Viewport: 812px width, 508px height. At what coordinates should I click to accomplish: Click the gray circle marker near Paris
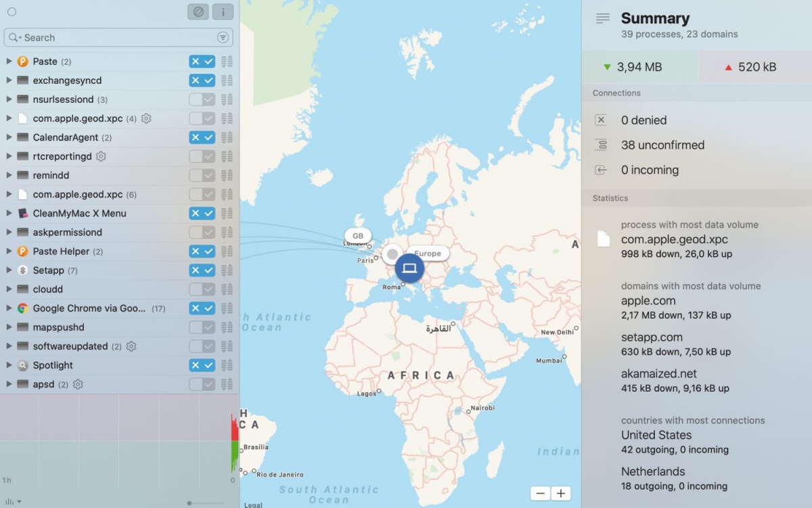392,254
